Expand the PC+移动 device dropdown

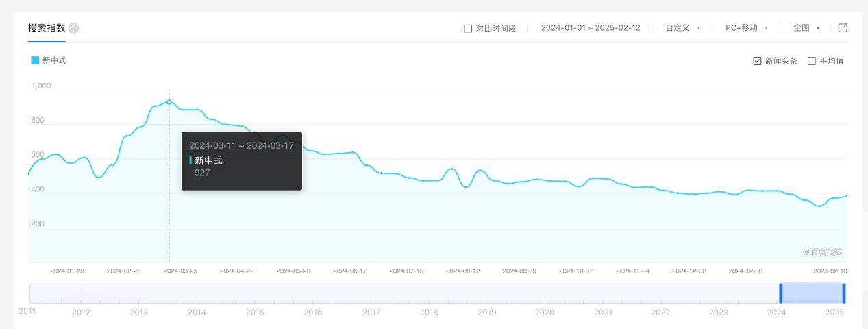(x=746, y=28)
